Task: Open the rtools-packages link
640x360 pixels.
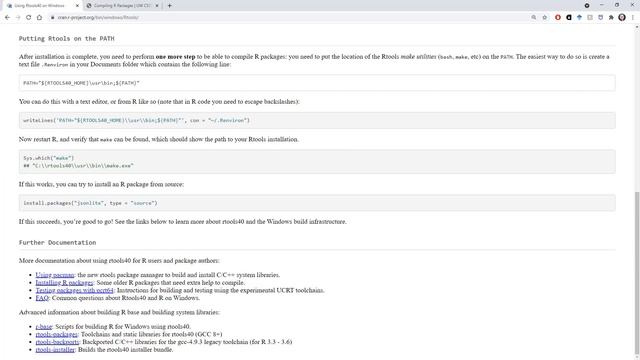Action: click(56, 334)
